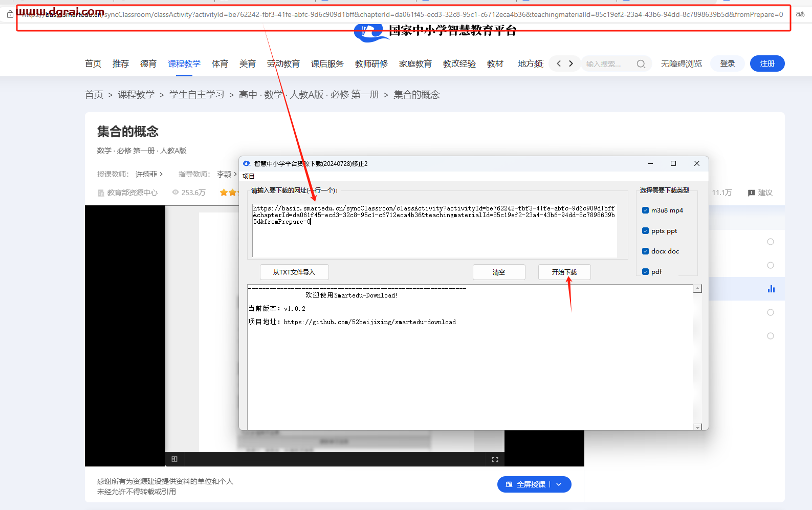Click the 从TXT文件导入 button
Screen dimensions: 812x510
(x=294, y=272)
